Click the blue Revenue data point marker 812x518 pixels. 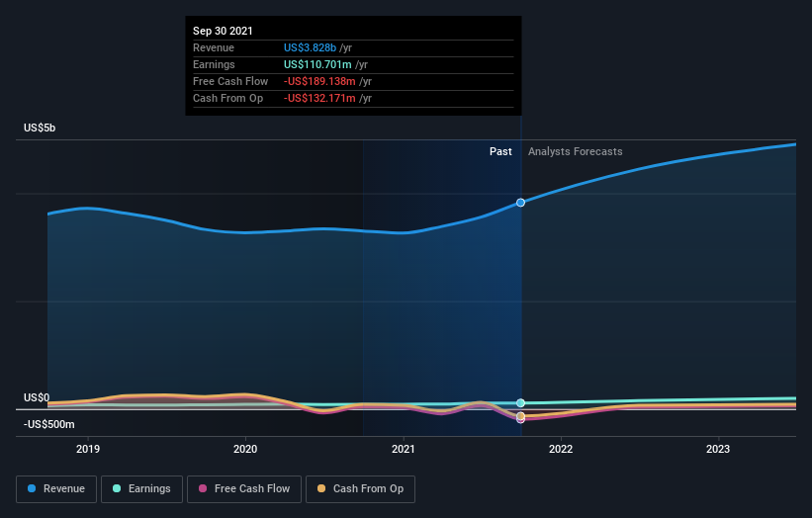coord(520,203)
